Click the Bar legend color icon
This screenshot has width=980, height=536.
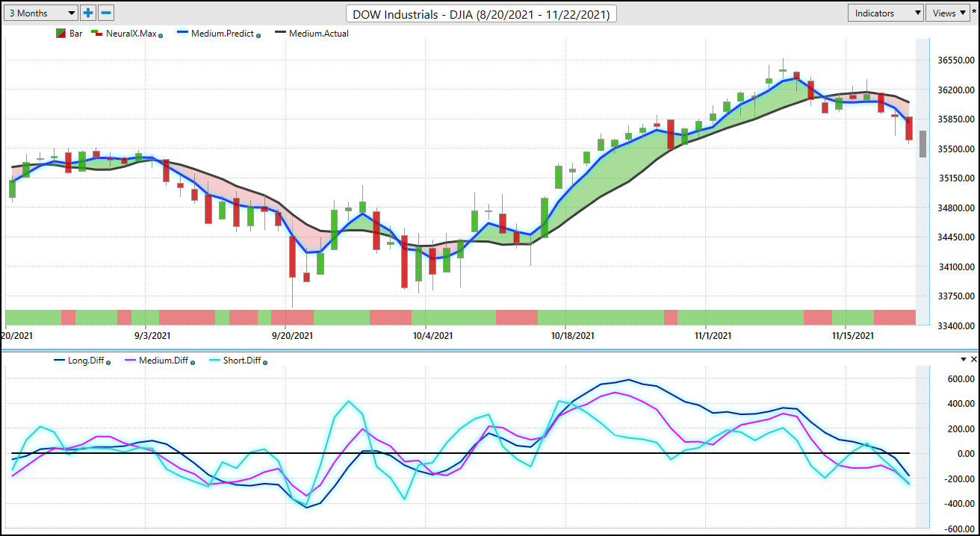pyautogui.click(x=61, y=33)
